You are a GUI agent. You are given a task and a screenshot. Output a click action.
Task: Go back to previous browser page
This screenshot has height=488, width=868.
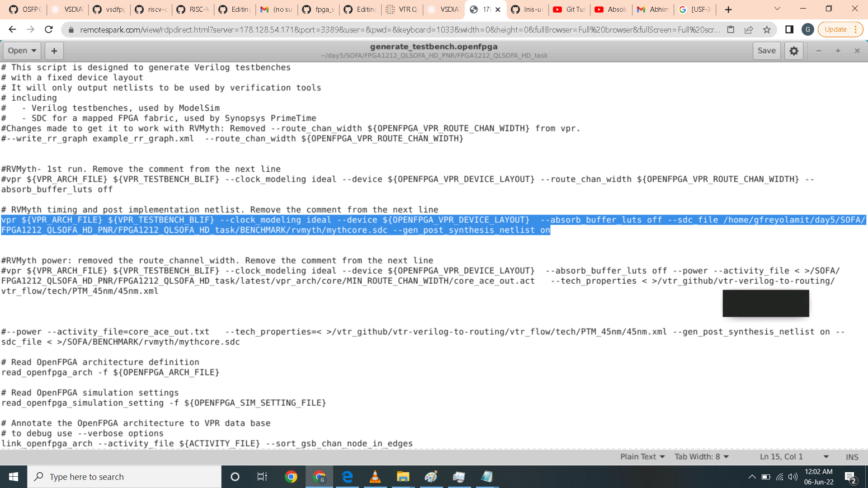(x=12, y=29)
